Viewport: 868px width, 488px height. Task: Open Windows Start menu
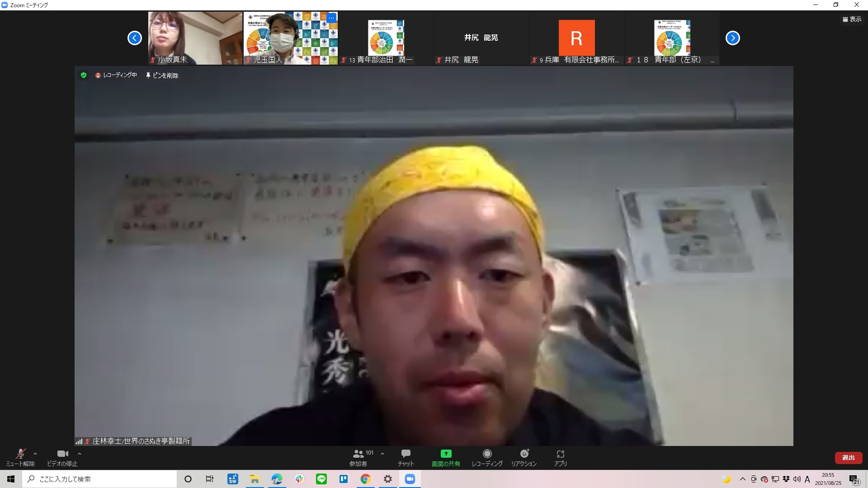tap(11, 479)
